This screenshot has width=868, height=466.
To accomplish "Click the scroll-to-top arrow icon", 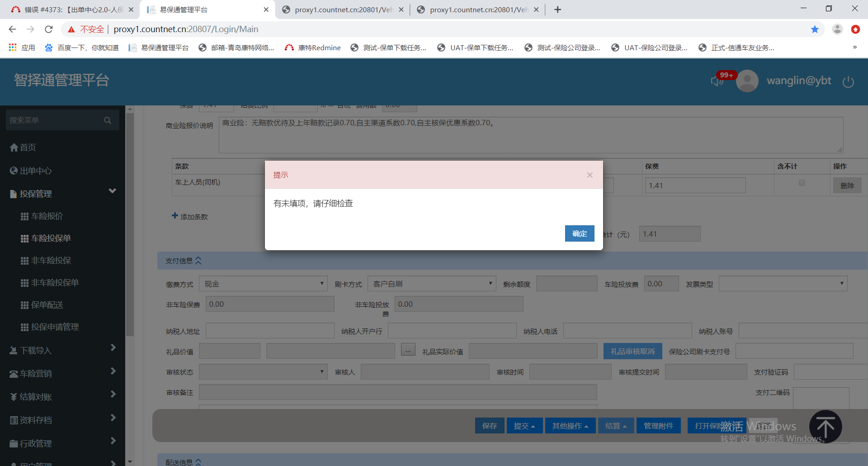I will 826,427.
